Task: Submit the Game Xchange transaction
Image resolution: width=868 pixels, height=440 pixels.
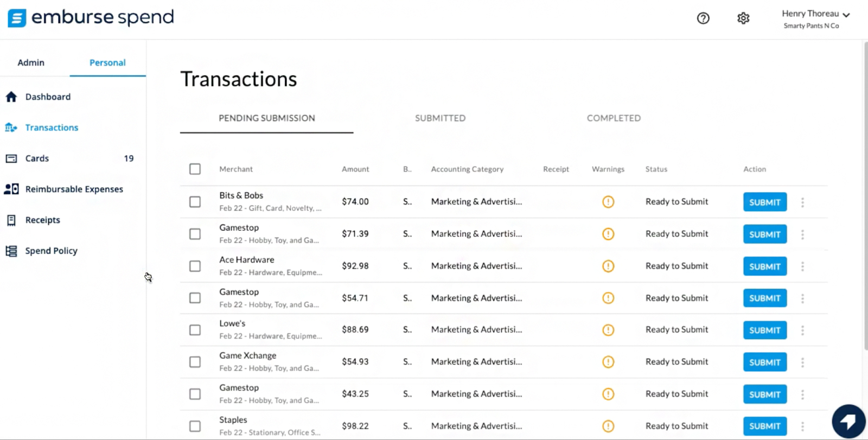Action: coord(765,362)
